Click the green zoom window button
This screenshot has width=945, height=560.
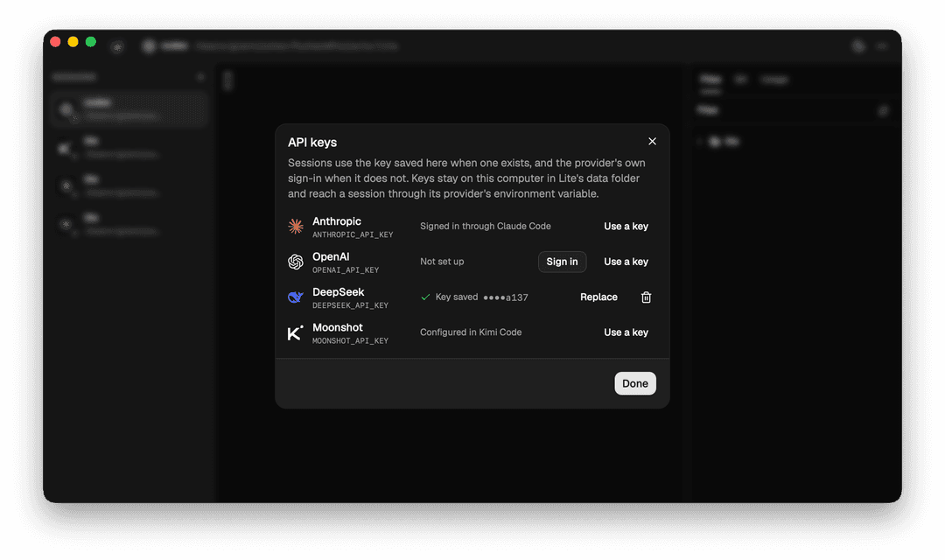[x=91, y=42]
